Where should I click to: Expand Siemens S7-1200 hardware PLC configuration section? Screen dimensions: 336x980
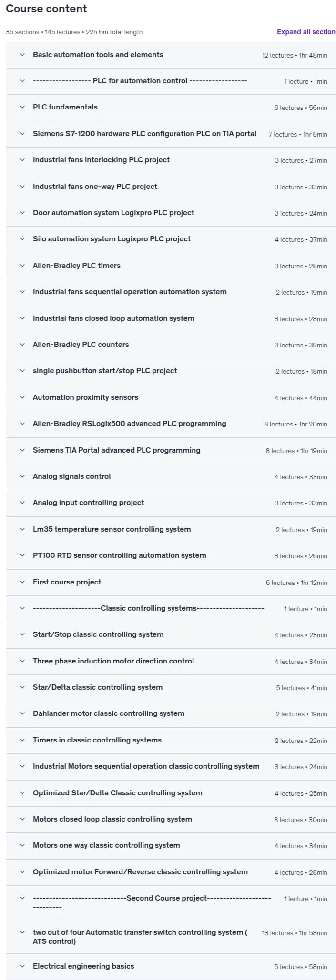[171, 134]
